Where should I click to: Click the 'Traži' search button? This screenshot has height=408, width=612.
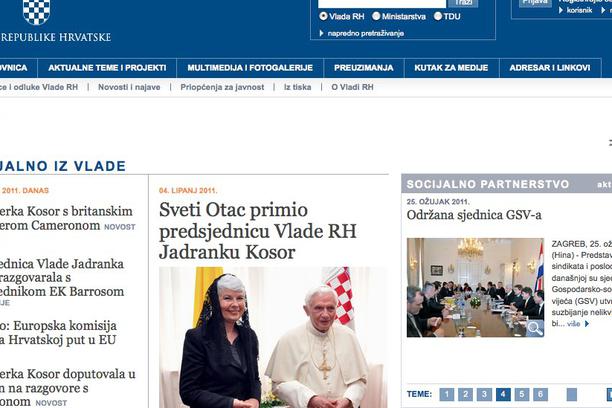463,3
